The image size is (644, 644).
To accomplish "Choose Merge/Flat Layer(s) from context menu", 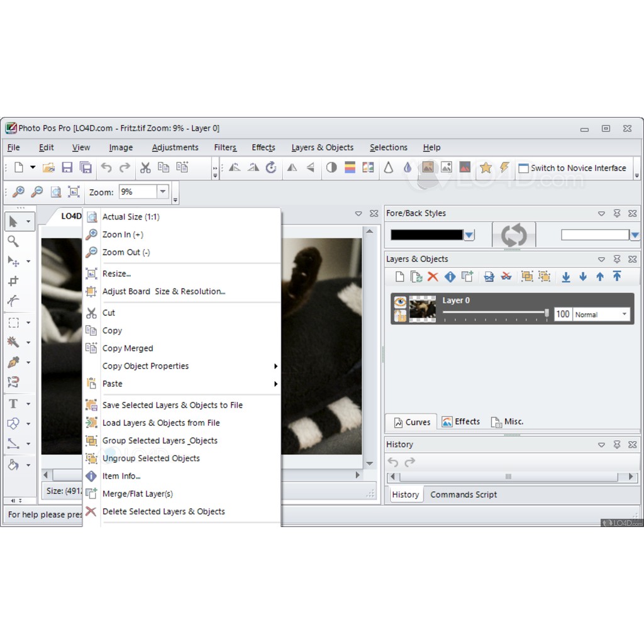I will [138, 494].
